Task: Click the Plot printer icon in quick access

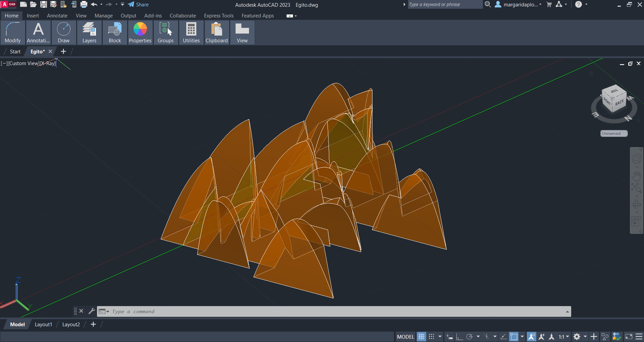Action: [x=84, y=4]
